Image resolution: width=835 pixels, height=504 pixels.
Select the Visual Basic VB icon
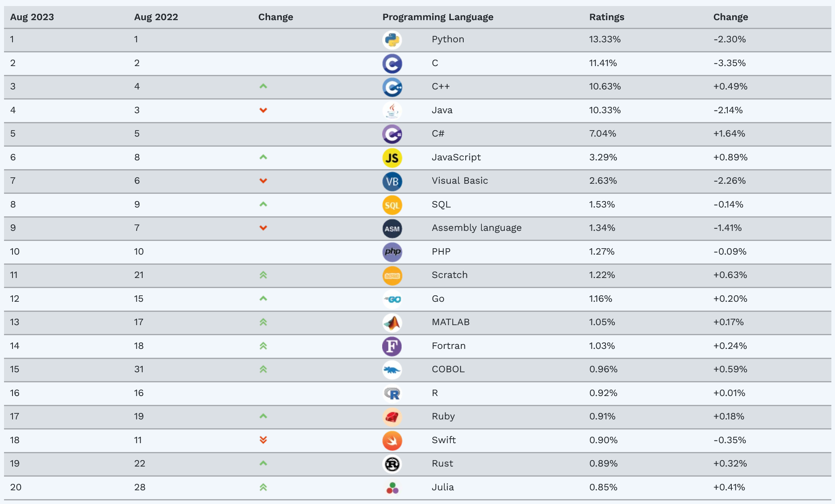[392, 181]
